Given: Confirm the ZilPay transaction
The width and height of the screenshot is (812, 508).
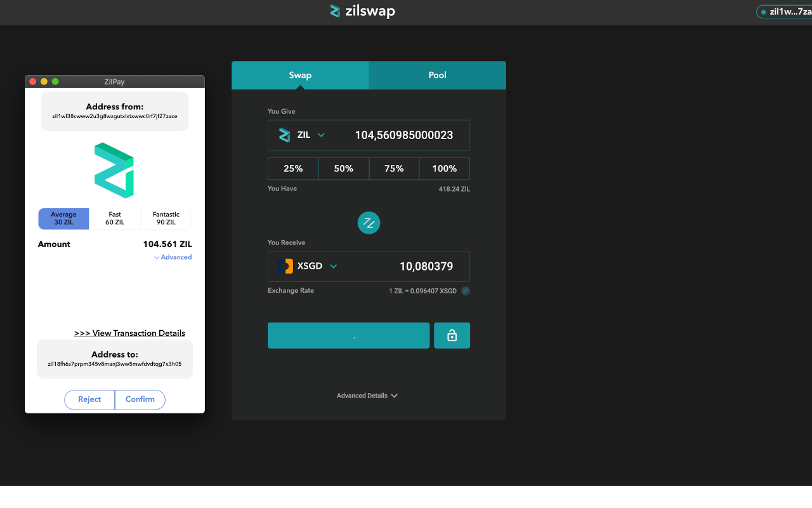Looking at the screenshot, I should [x=140, y=399].
